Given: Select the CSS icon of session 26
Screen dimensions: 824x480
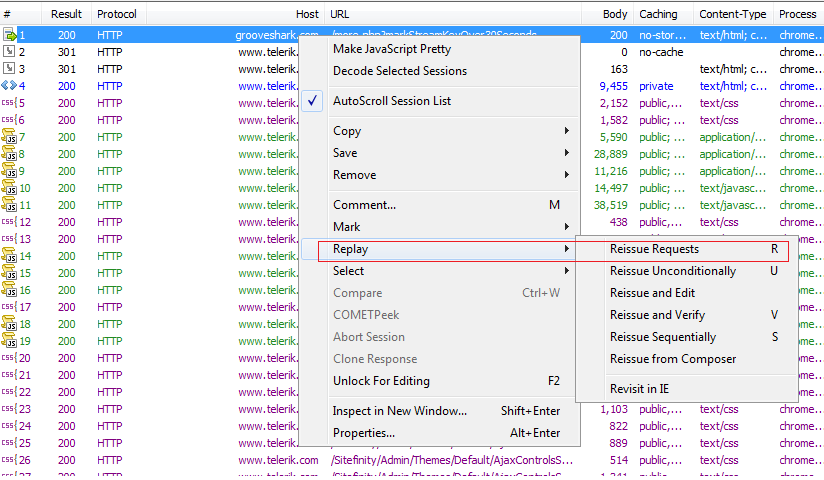Looking at the screenshot, I should (9, 459).
